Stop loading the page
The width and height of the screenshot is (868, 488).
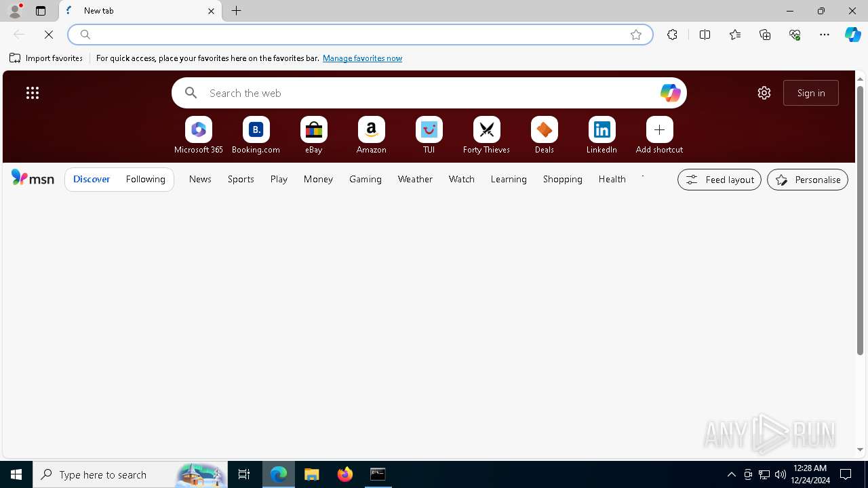(49, 35)
